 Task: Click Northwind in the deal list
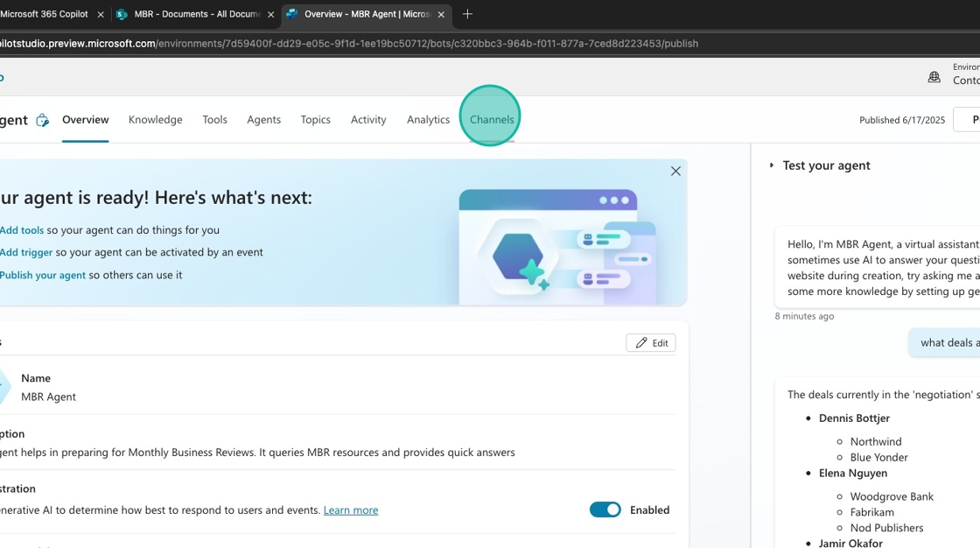(876, 442)
